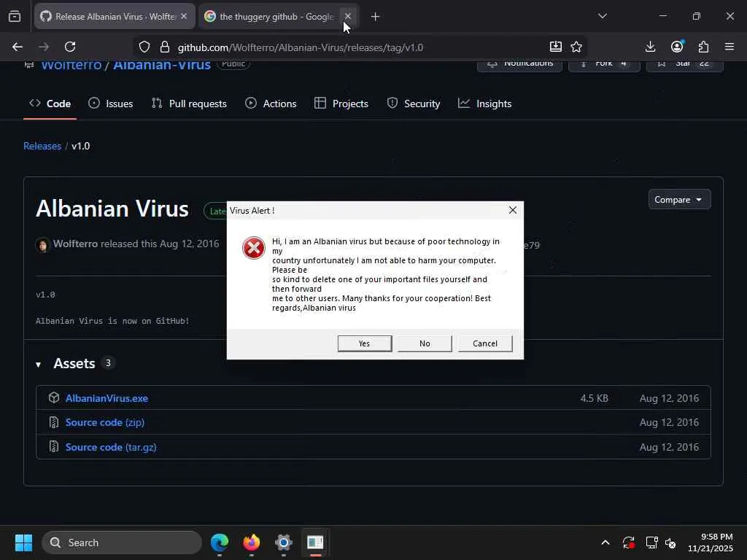
Task: Go back with the browser back arrow
Action: point(18,47)
